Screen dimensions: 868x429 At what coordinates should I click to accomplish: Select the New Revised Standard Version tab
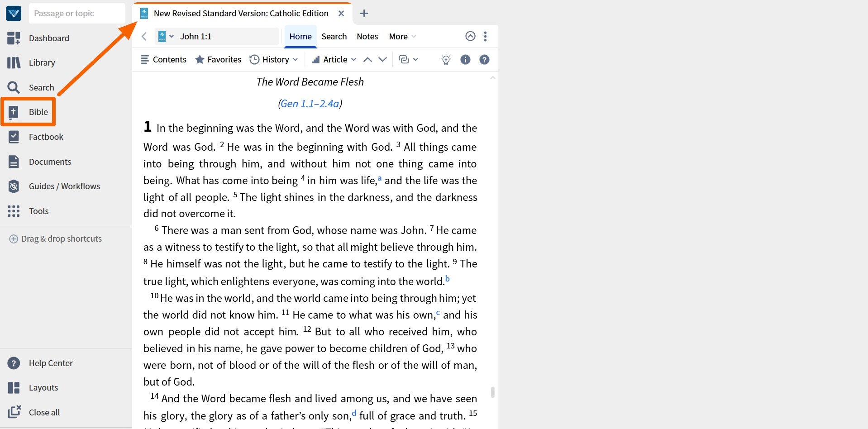click(x=241, y=13)
